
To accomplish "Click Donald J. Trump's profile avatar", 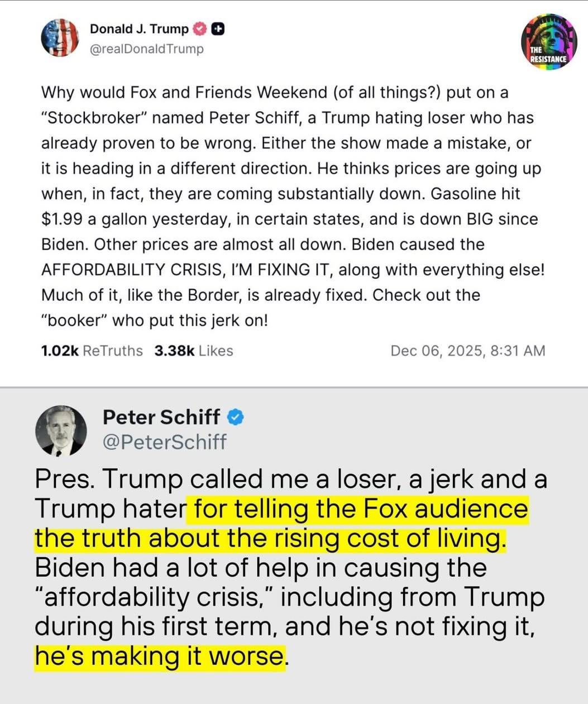I will [x=60, y=37].
